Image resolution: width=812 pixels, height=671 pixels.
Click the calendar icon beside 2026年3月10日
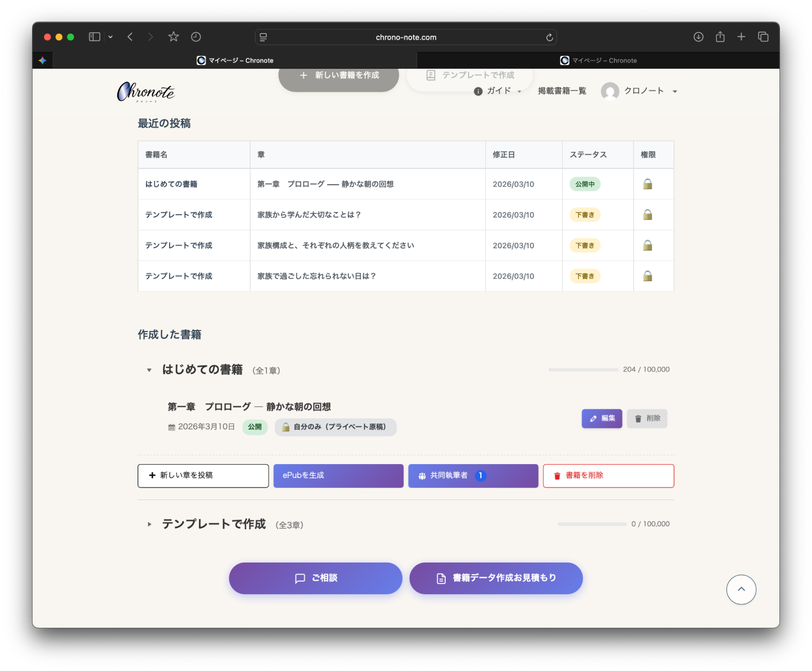(x=171, y=427)
